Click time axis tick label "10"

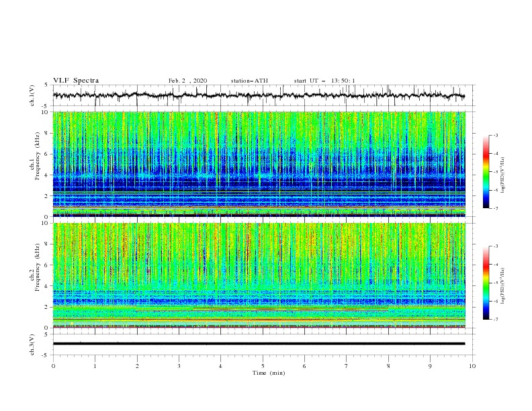(472, 366)
